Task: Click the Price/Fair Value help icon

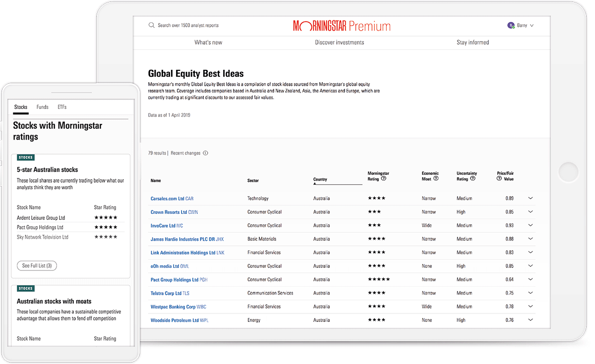Action: pyautogui.click(x=499, y=179)
